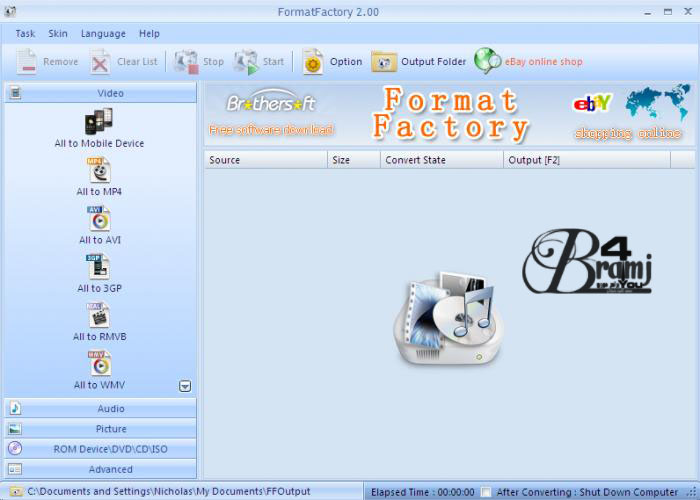Toggle After Converting Shut Down Computer checkbox
The image size is (700, 500).
click(x=485, y=492)
